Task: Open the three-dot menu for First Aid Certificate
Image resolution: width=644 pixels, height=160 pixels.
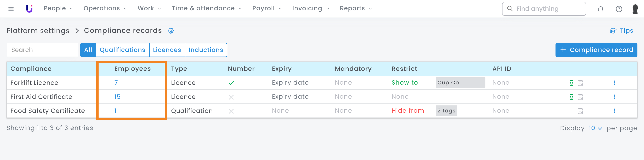Action: point(614,97)
